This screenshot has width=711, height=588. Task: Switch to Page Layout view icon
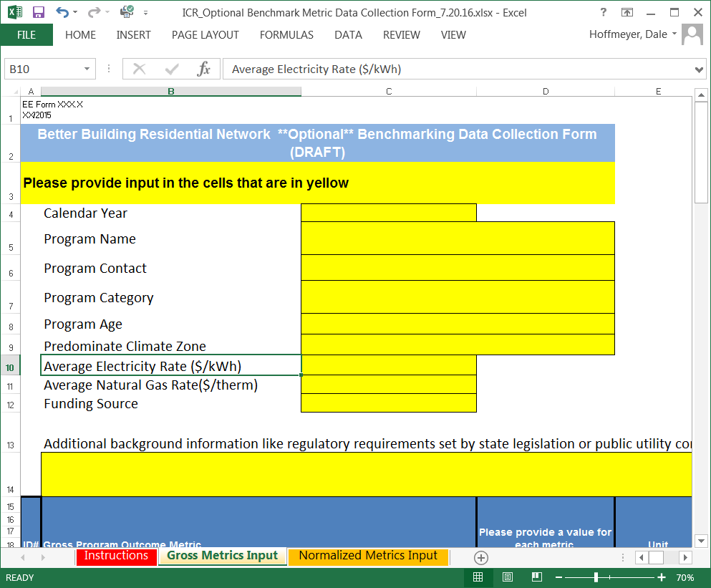508,577
